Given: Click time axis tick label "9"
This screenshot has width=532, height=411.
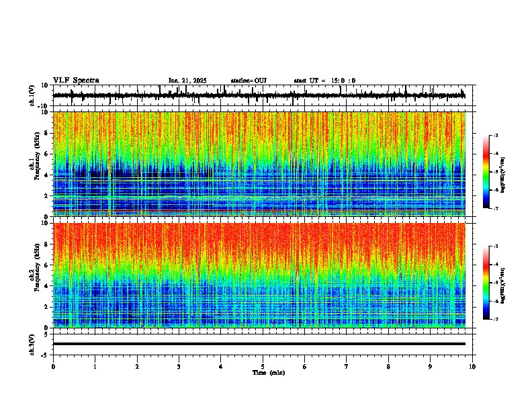Looking at the screenshot, I should point(430,367).
